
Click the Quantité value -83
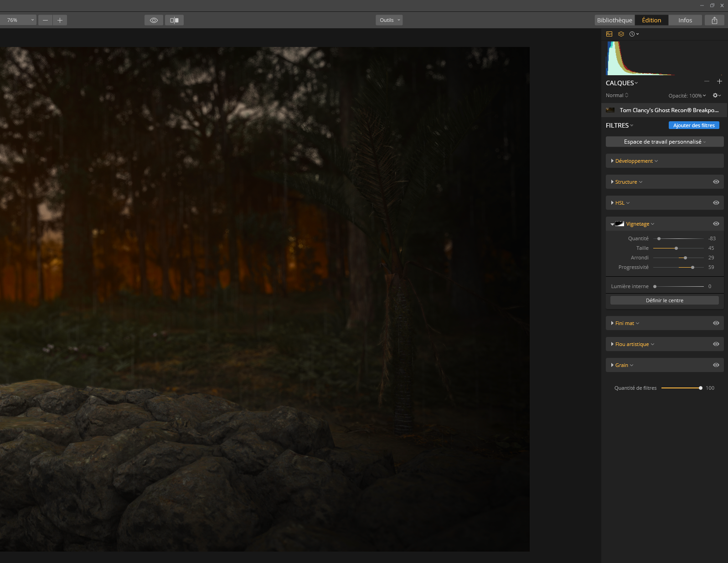pos(712,238)
